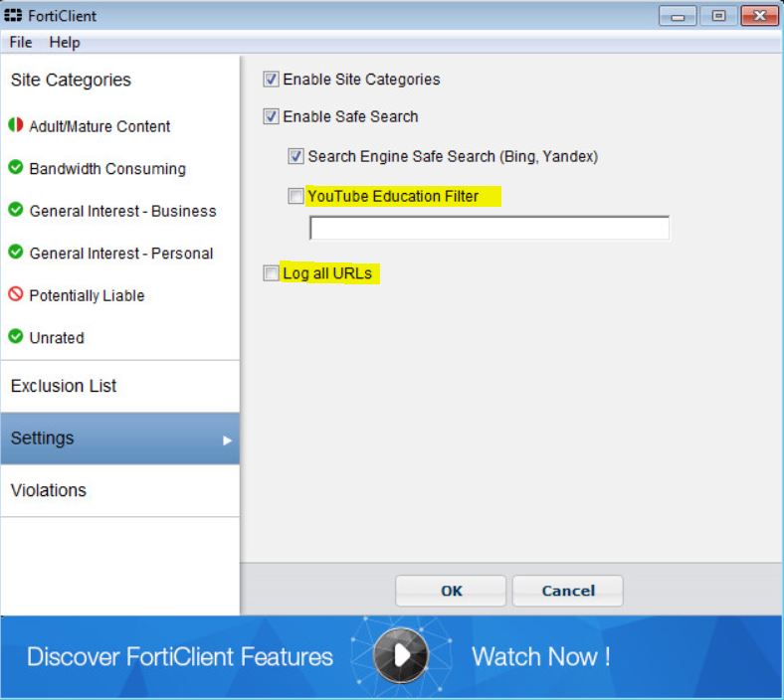Check the Log all URLs option
Viewport: 784px width, 700px height.
(271, 273)
